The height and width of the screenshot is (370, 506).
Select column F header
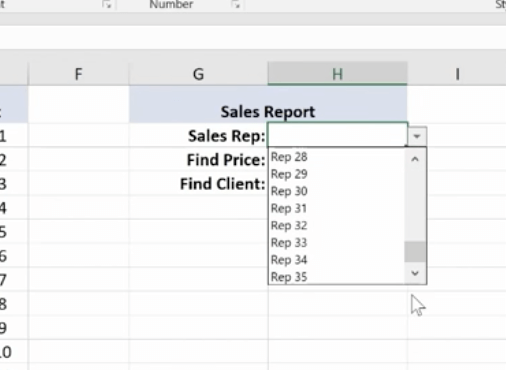click(x=79, y=74)
